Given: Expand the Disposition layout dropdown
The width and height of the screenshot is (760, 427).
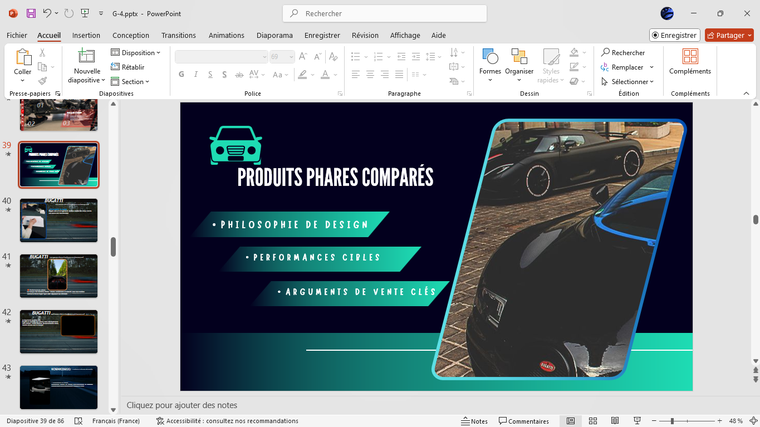Looking at the screenshot, I should 138,53.
